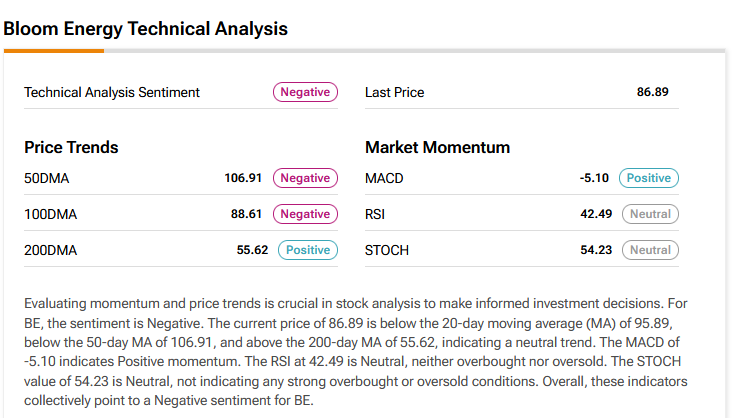Click the MACD value -5.10
745x418 pixels.
point(594,178)
